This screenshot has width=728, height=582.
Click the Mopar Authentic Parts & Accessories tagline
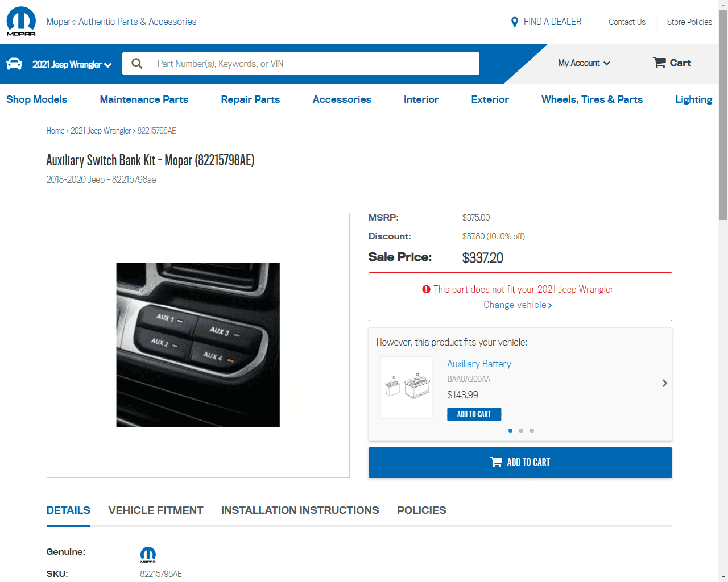(x=121, y=22)
